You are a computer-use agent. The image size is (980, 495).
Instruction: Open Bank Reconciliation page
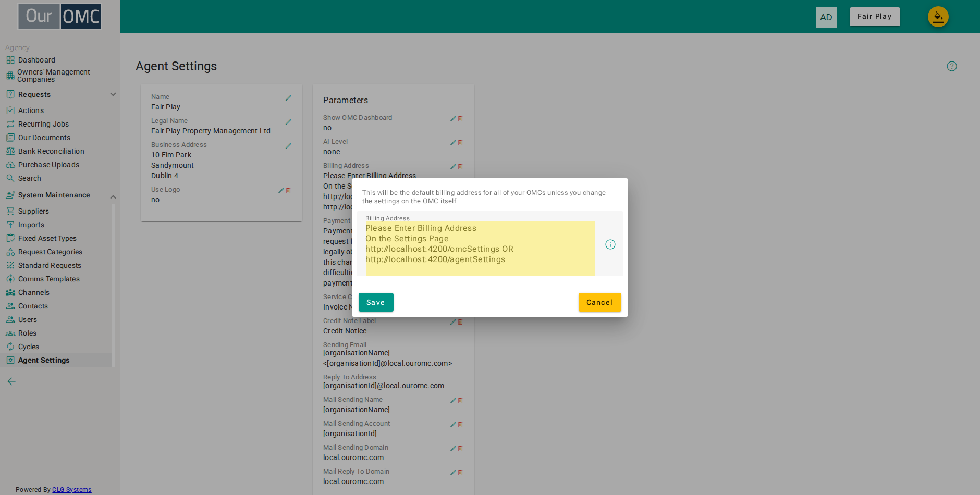(51, 151)
